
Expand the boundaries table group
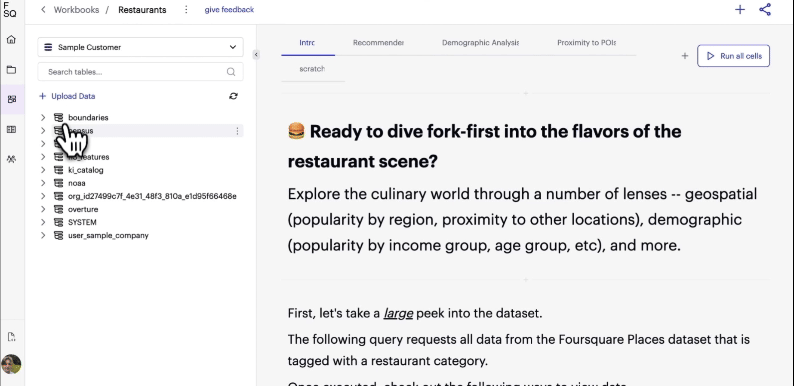coord(43,118)
